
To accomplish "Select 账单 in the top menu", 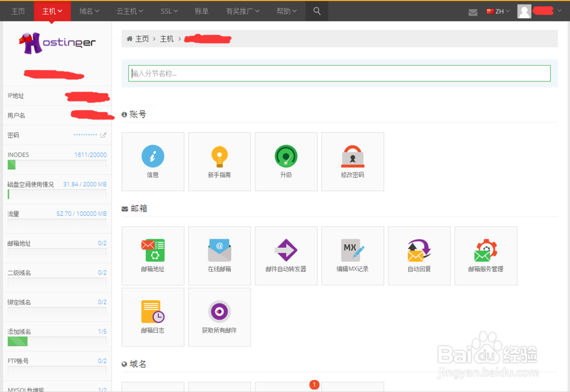I will point(201,10).
